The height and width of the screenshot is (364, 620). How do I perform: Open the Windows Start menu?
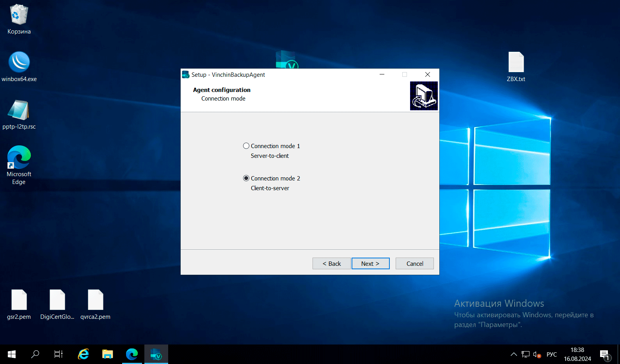(x=12, y=354)
